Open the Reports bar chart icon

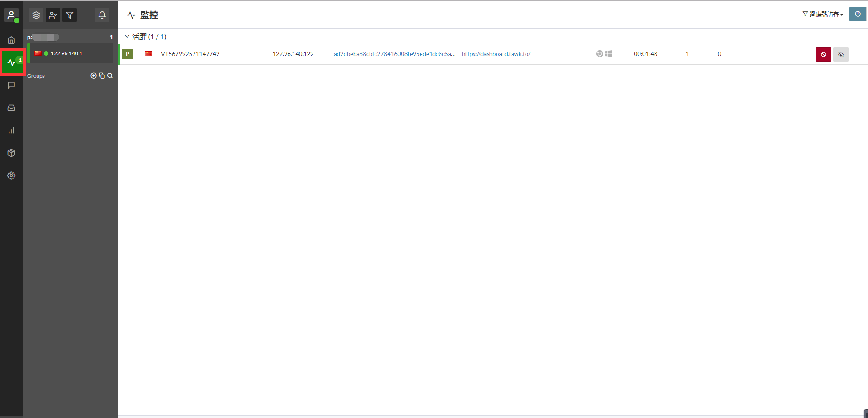tap(11, 131)
